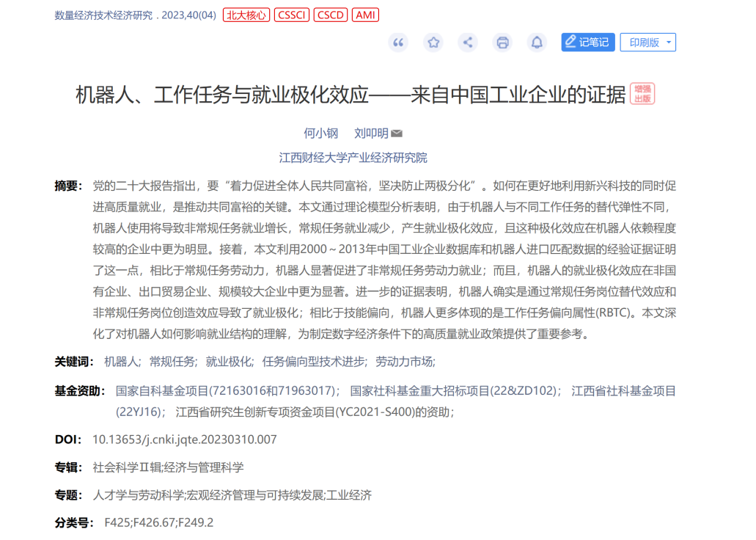Open the 记笔记 note-taking button
756x540 pixels.
[588, 43]
